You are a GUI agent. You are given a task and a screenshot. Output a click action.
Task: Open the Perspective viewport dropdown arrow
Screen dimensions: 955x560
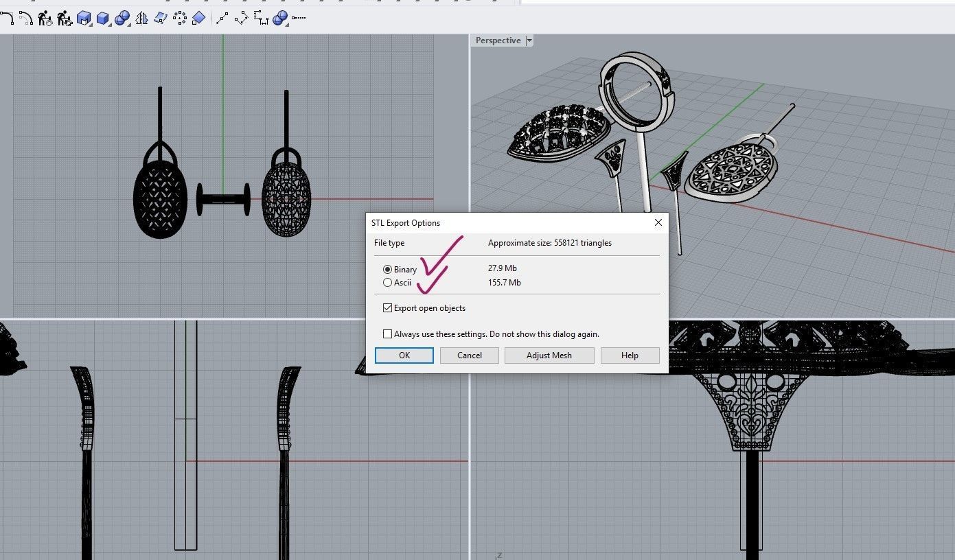[529, 40]
